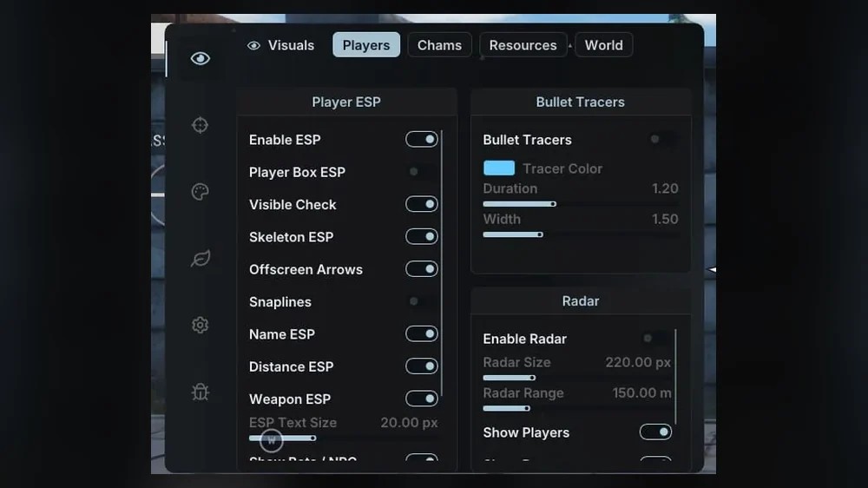Open the Tracer Color swatch
Viewport: 868px width, 488px height.
click(499, 168)
